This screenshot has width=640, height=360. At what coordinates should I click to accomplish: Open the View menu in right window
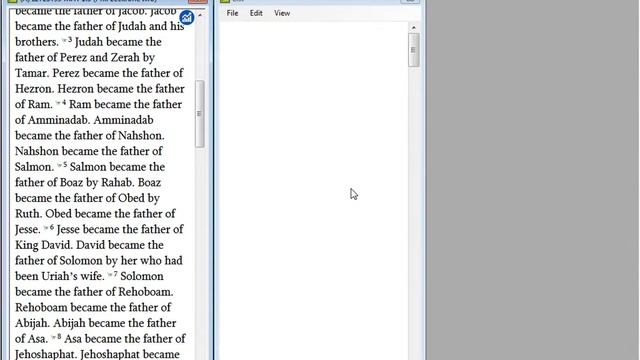(x=282, y=13)
